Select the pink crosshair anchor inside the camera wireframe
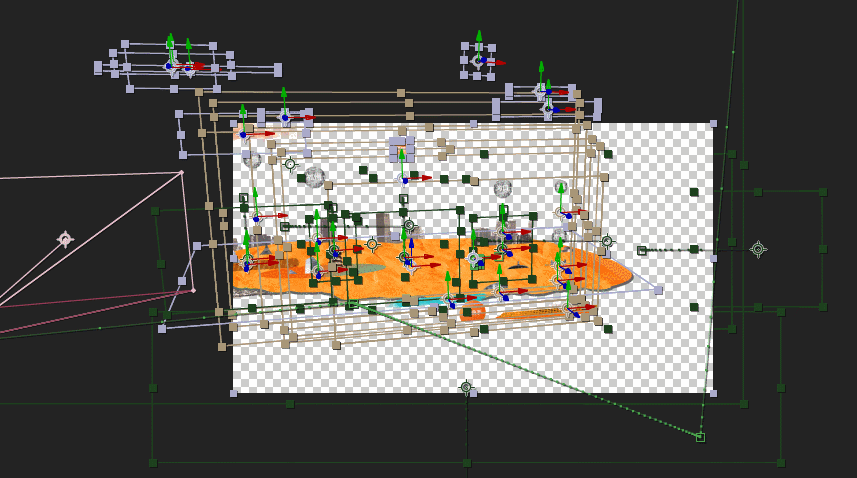857x478 pixels. click(66, 239)
